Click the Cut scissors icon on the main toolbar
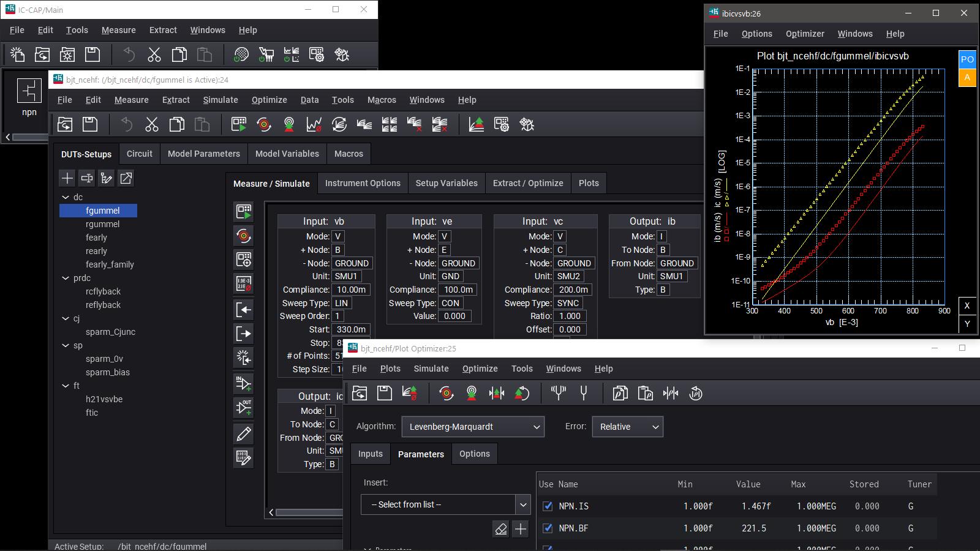This screenshot has height=551, width=980. point(154,54)
